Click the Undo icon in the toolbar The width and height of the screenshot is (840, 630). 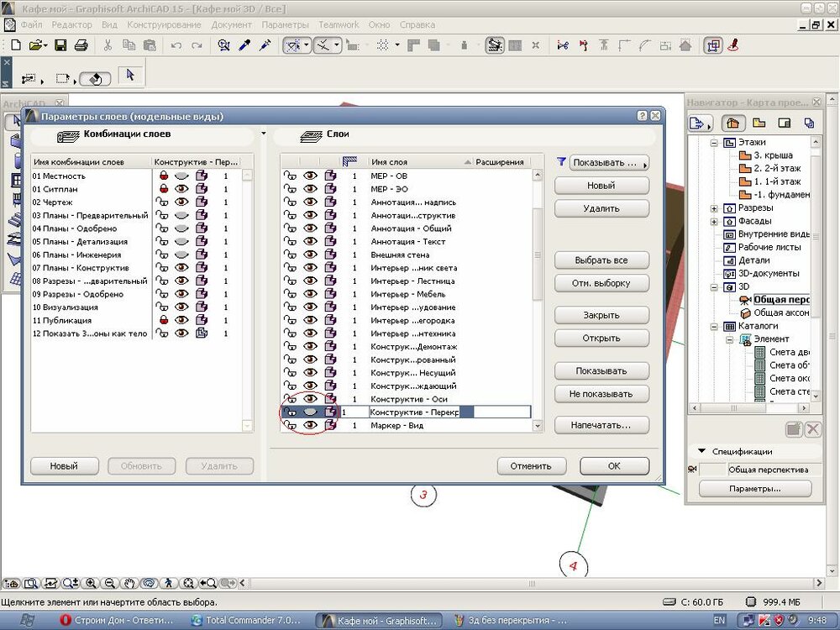(x=176, y=45)
